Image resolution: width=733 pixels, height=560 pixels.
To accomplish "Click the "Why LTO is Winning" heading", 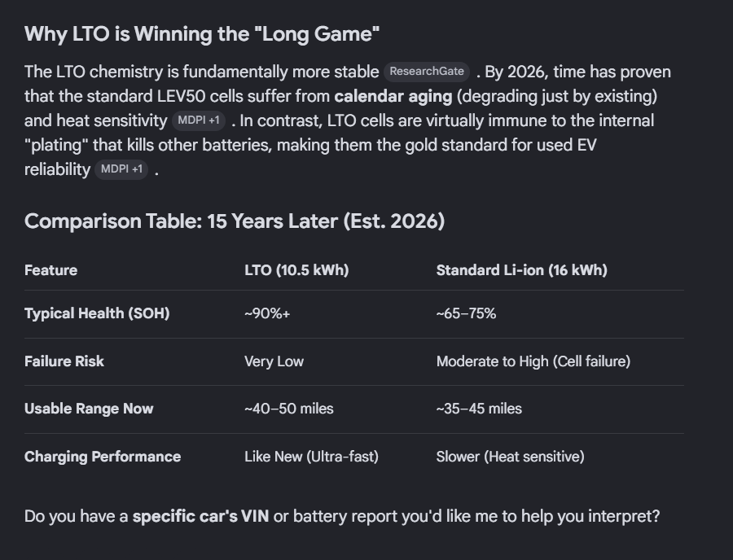I will pyautogui.click(x=203, y=34).
